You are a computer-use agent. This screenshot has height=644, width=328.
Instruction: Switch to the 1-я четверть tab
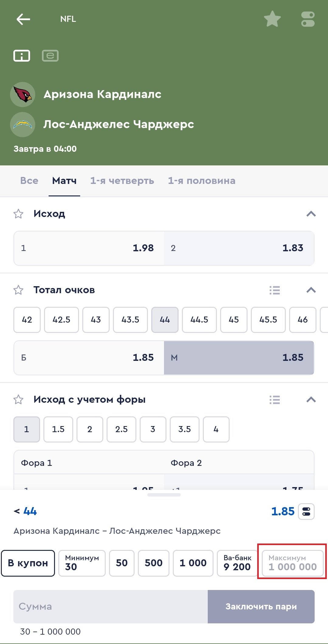pyautogui.click(x=122, y=181)
